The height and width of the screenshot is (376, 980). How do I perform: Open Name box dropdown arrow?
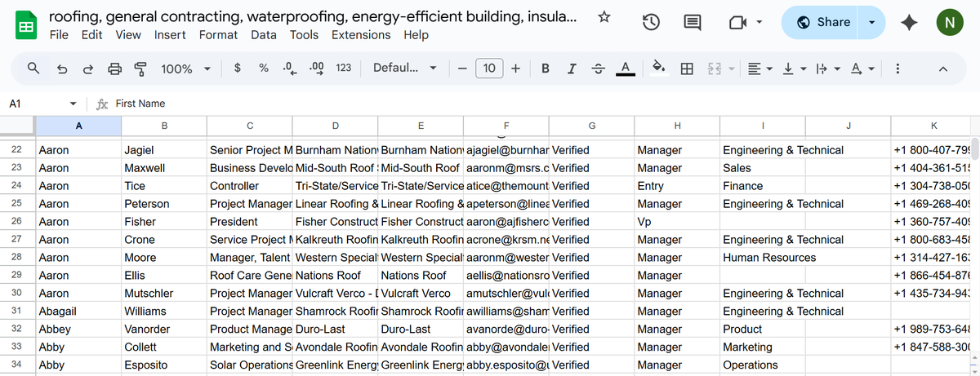(73, 104)
